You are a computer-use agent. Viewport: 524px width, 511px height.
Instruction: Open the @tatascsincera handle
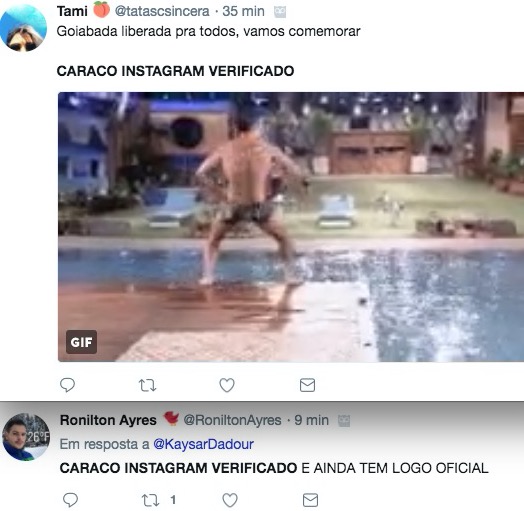click(x=162, y=11)
